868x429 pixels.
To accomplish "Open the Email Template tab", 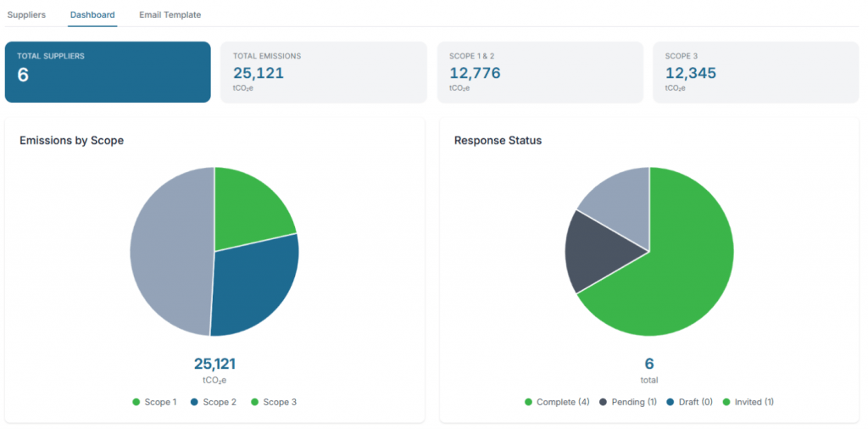I will pos(170,15).
